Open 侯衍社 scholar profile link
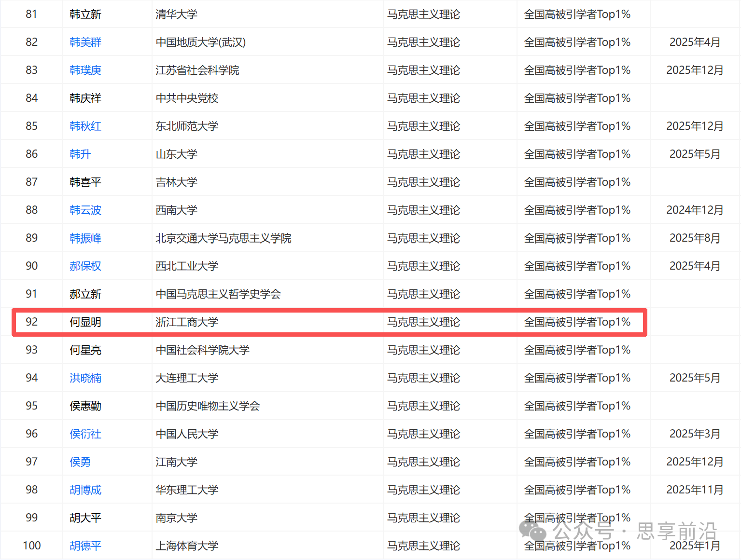Screen dimensions: 741x560 click(85, 434)
